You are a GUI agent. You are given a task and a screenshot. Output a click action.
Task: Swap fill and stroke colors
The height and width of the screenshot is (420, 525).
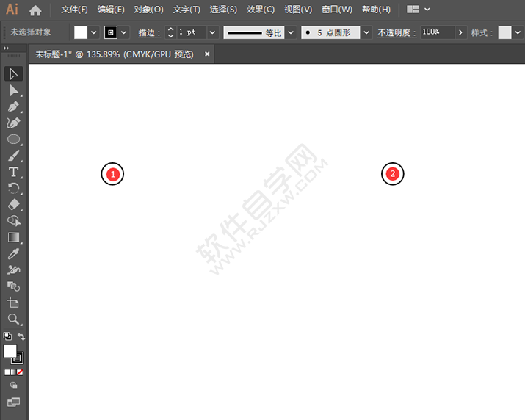[21, 336]
